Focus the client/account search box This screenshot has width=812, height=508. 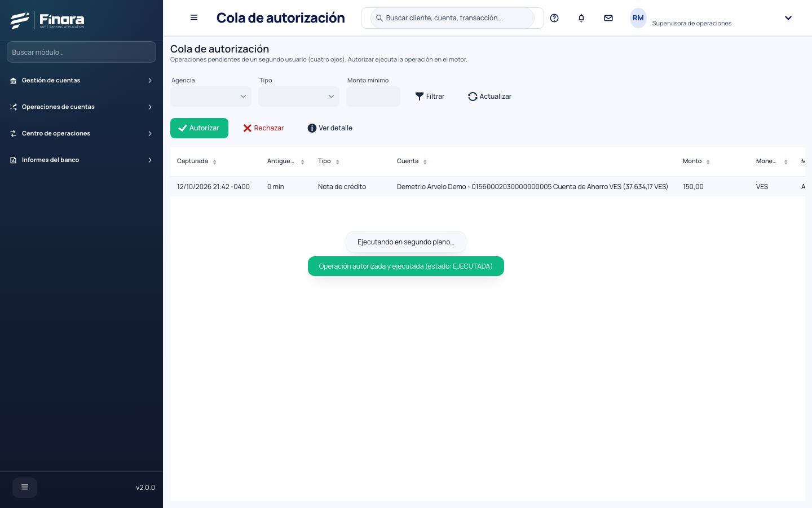[x=452, y=18]
